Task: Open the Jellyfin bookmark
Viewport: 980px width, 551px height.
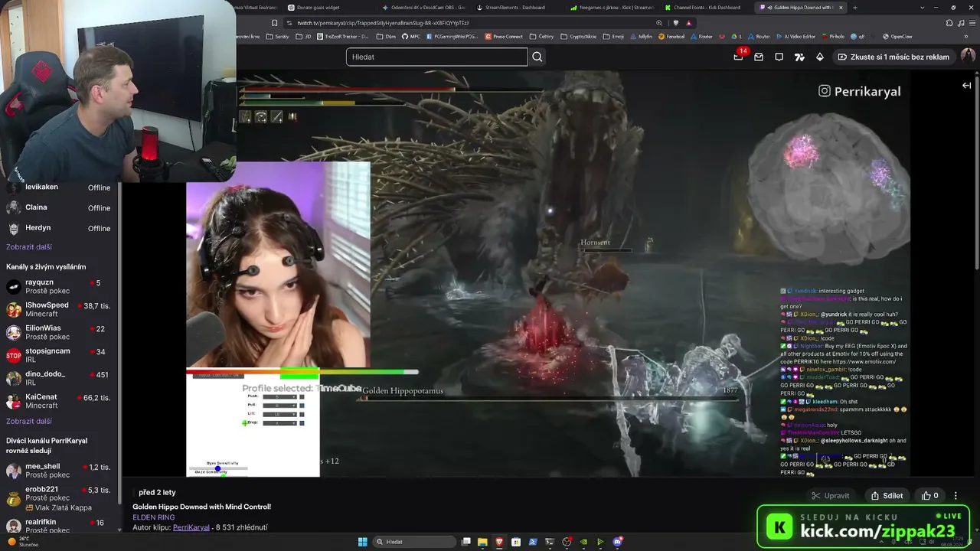Action: (x=641, y=37)
